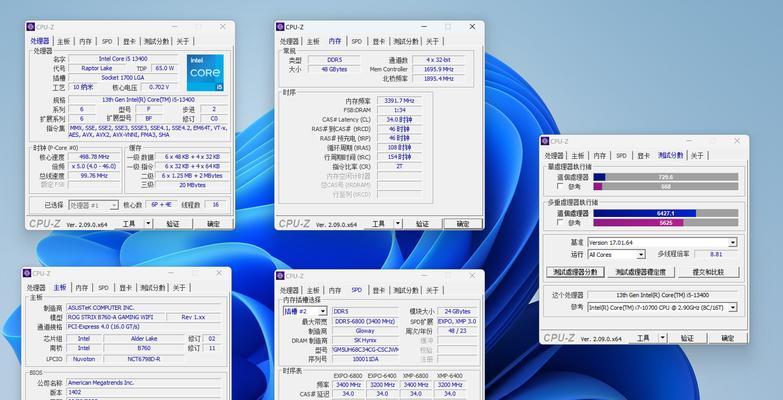
Task: Expand the 工具 arrow in the memory window
Action: 398,224
